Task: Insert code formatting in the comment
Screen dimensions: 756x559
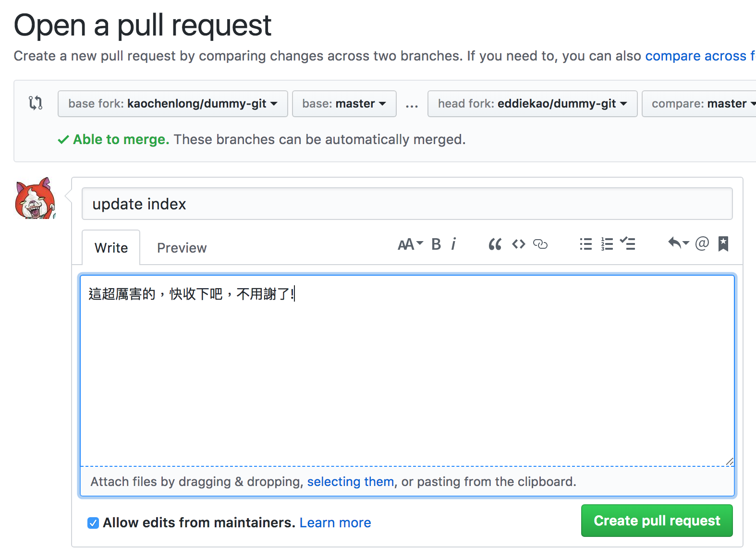Action: [x=518, y=244]
